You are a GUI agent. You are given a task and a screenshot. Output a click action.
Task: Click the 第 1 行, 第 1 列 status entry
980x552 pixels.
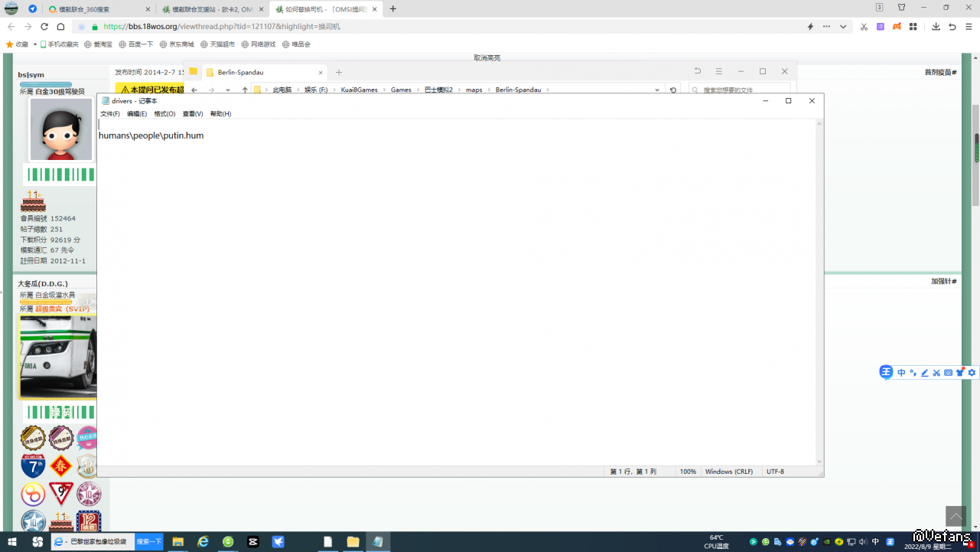(633, 472)
